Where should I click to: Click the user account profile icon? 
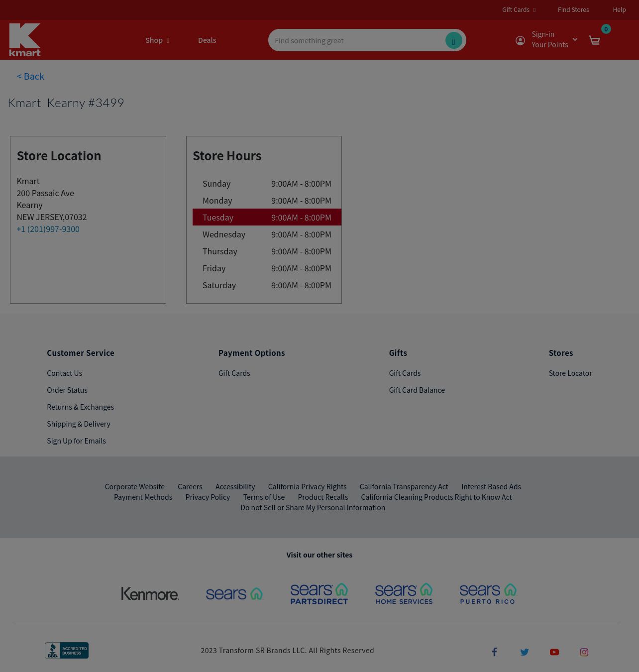[x=520, y=41]
